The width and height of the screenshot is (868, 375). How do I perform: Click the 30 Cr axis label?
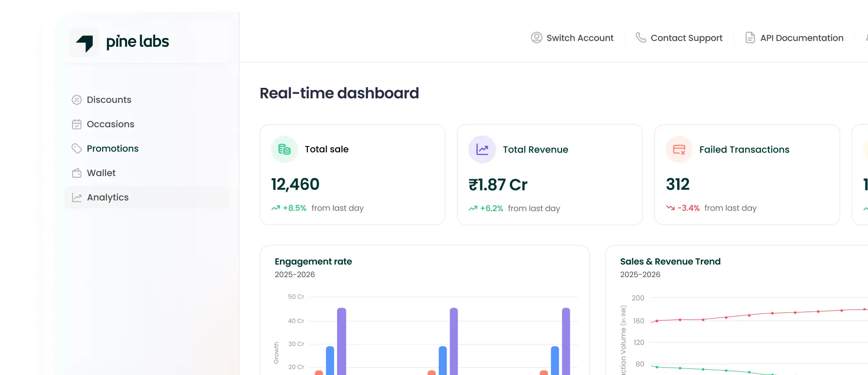point(296,344)
